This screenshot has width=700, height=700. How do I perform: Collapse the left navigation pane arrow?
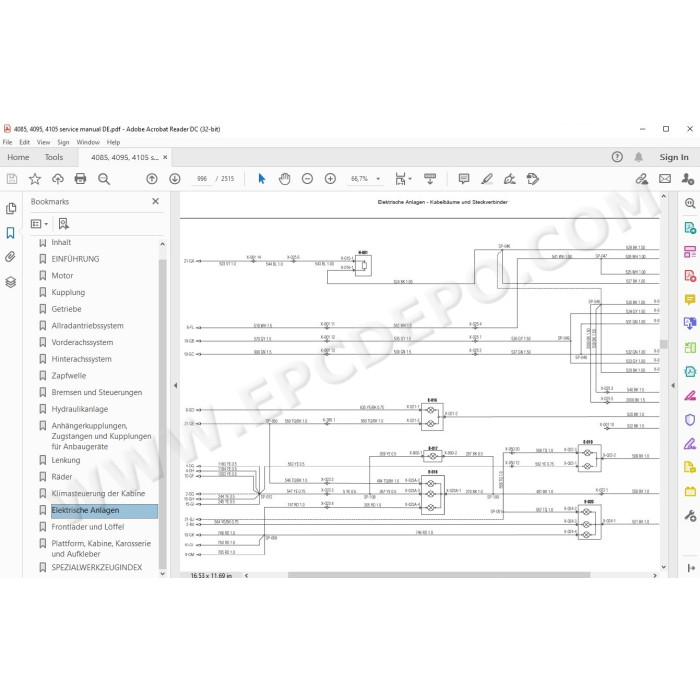(175, 385)
